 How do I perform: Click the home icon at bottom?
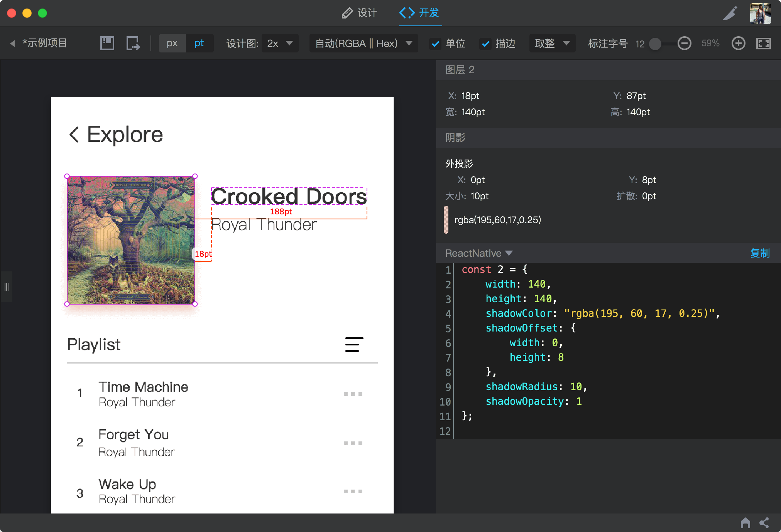(745, 523)
